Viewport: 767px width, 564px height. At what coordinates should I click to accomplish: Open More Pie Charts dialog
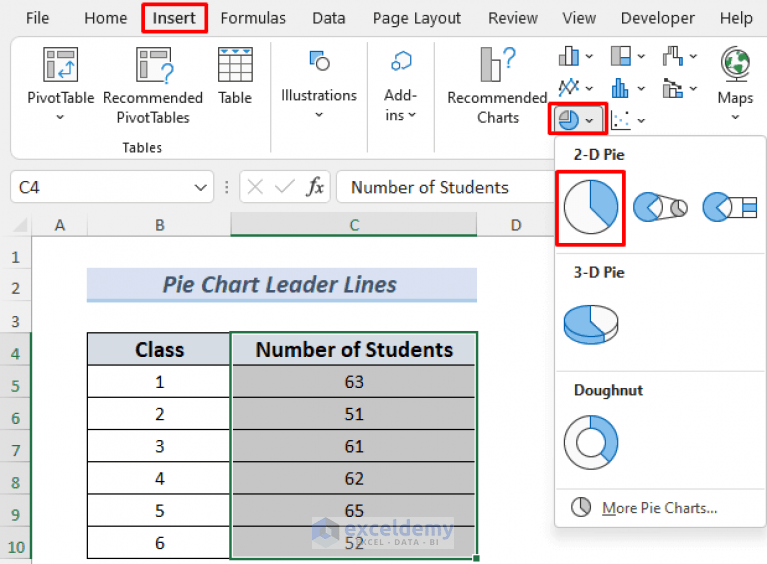click(644, 508)
